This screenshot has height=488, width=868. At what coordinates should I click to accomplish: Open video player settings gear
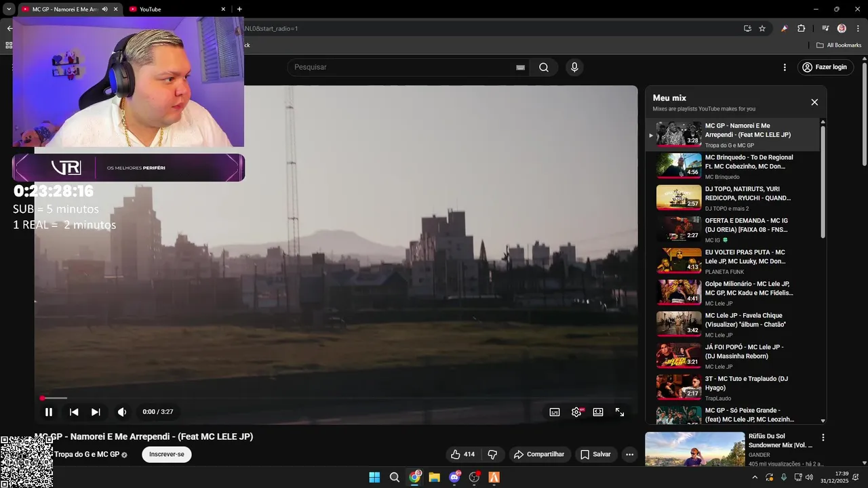tap(576, 412)
